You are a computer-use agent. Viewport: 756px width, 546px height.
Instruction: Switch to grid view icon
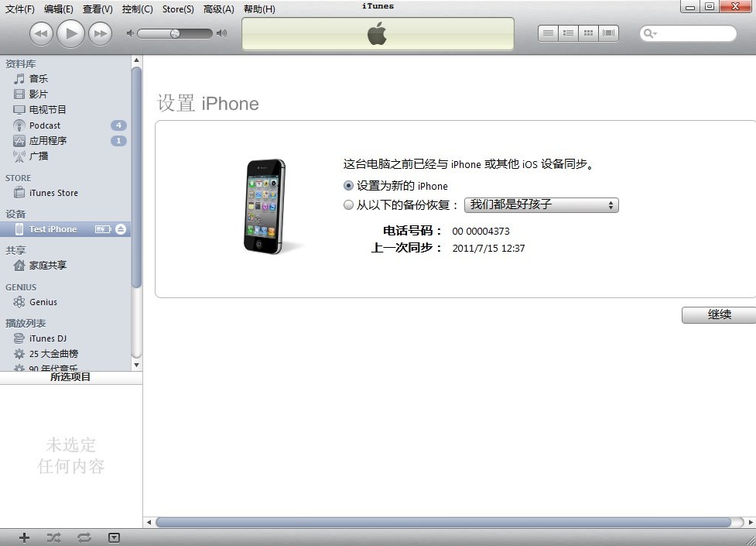pos(588,33)
